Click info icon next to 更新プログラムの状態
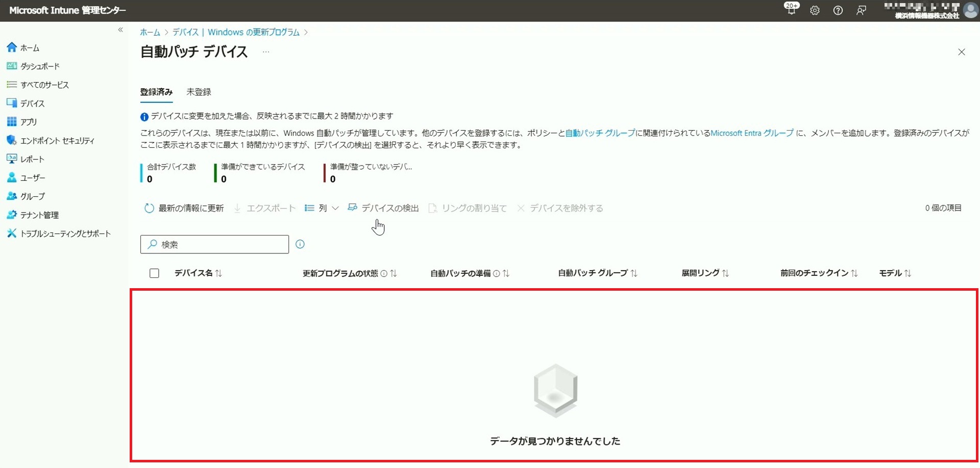Viewport: 980px width, 468px height. [384, 273]
